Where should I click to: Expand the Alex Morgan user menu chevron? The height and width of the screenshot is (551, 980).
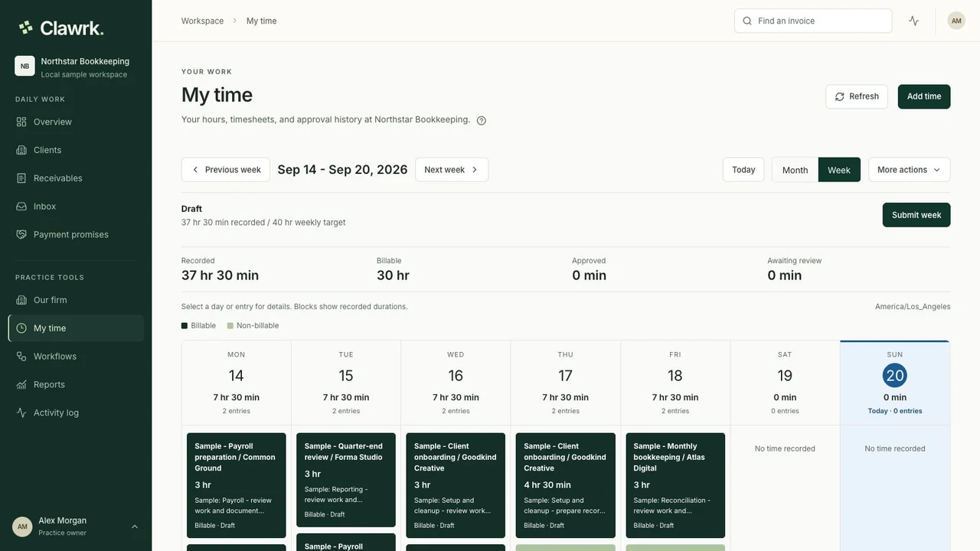point(135,527)
